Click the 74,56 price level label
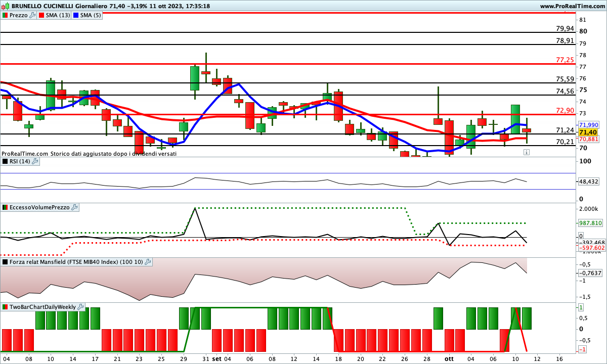 565,91
